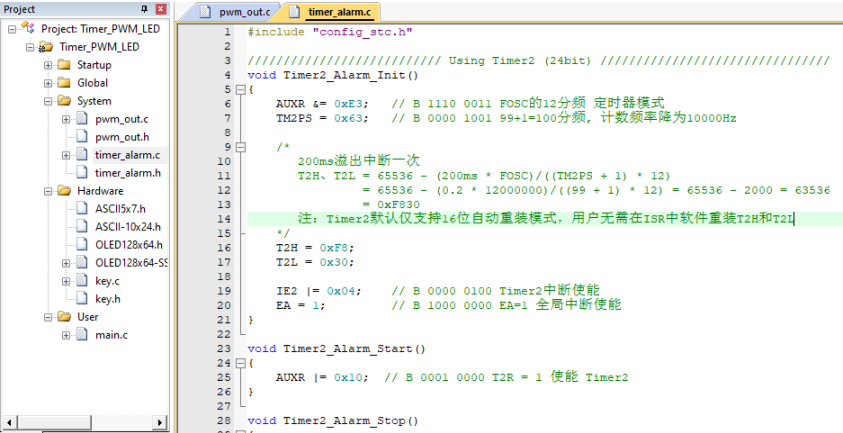Select key.c in Hardware group

[x=108, y=281]
